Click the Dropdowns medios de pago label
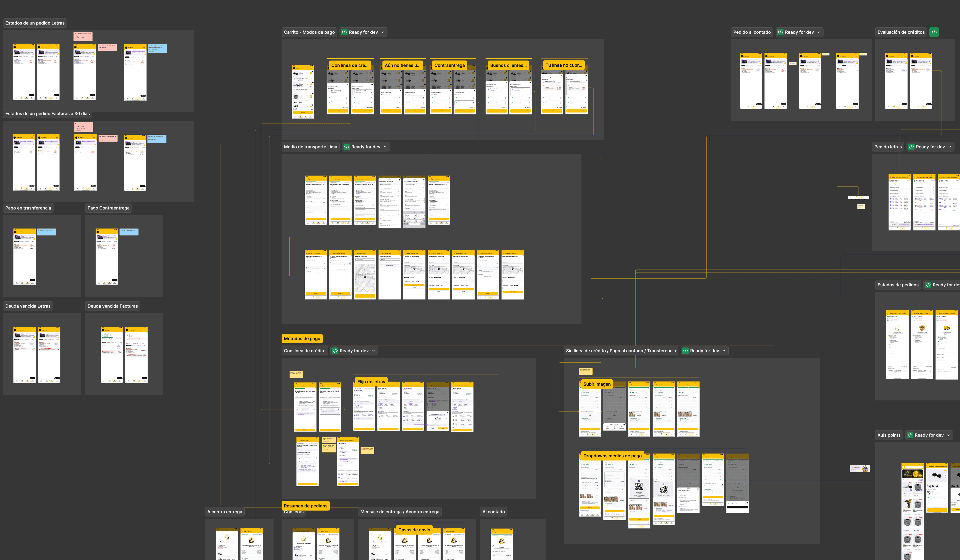Screen dimensions: 960x560 point(612,456)
